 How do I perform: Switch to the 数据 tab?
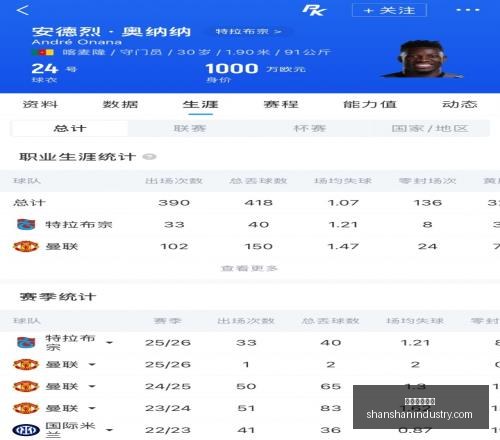tap(120, 104)
